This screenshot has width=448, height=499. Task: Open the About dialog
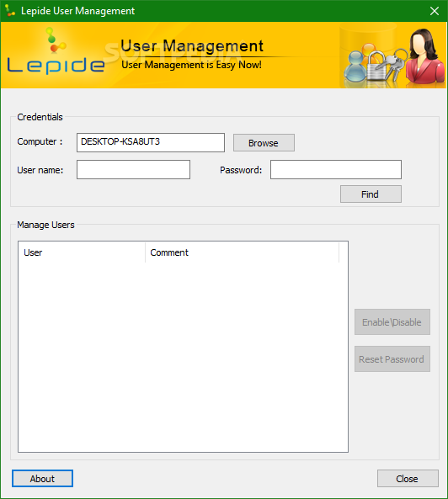pos(42,478)
